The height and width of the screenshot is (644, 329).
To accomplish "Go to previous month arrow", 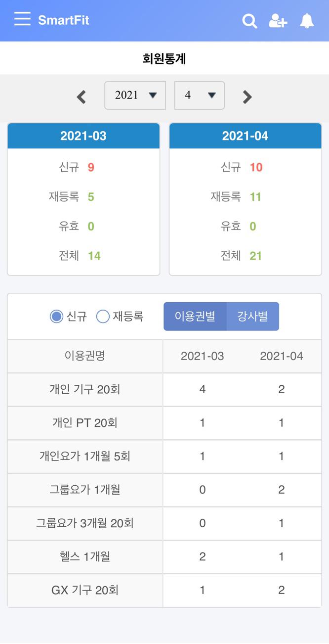I will tap(82, 96).
